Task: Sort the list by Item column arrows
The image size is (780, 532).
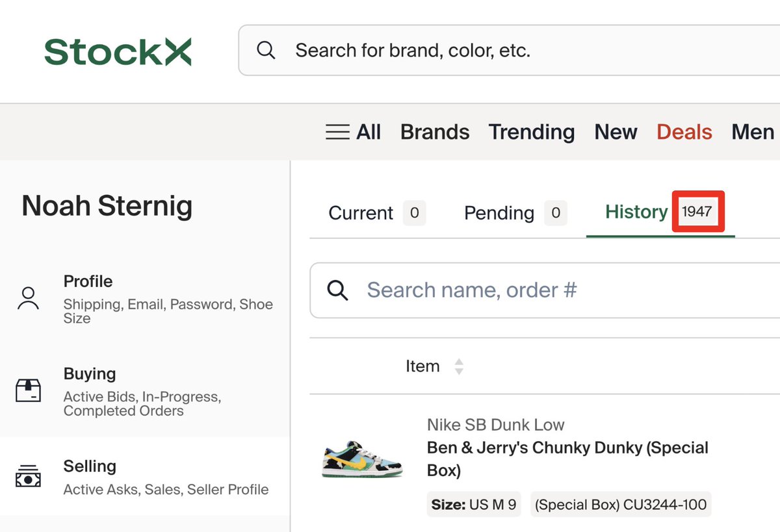Action: point(459,366)
